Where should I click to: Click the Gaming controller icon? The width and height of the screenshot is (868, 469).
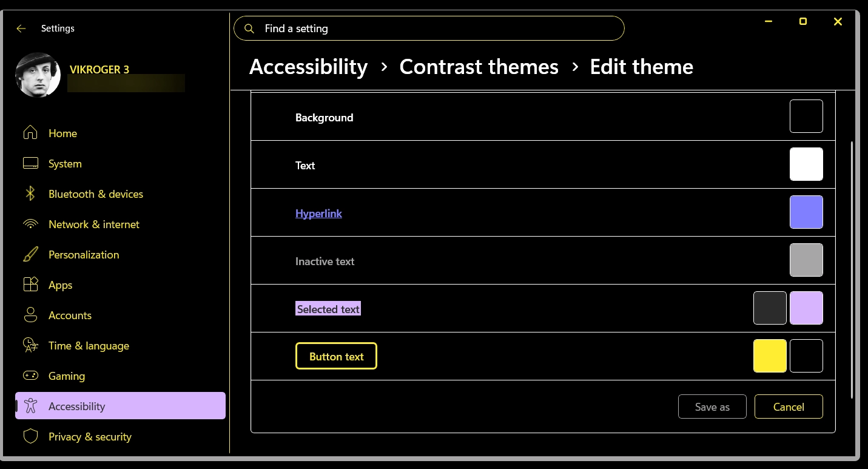30,376
